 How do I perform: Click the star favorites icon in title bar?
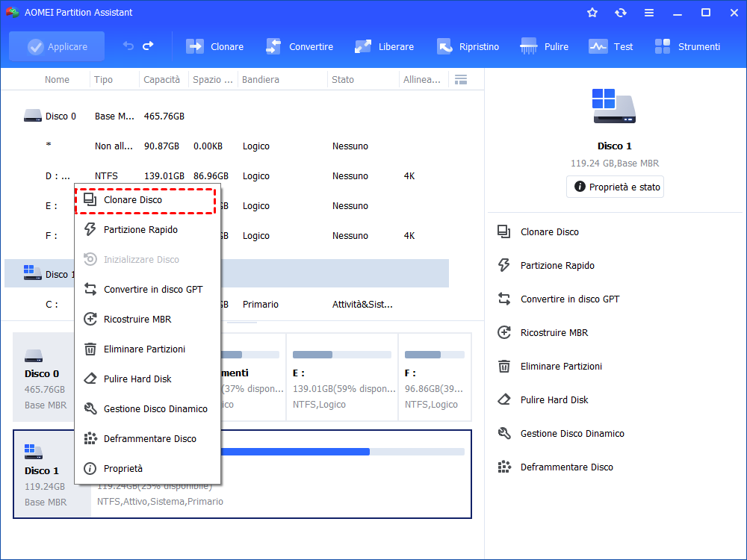point(592,13)
